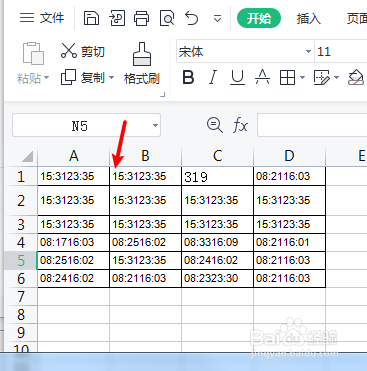Screen dimensions: 367x371
Task: Expand the 复制 dropdown arrow
Action: tap(111, 78)
